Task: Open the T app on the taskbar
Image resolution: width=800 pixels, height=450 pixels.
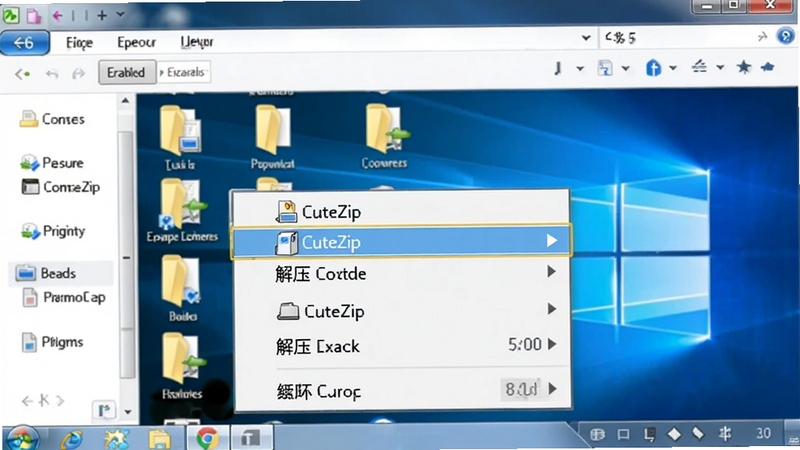Action: coord(252,438)
